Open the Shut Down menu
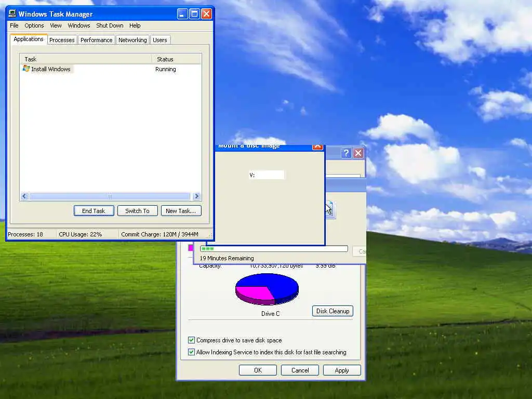The width and height of the screenshot is (532, 399). [110, 25]
